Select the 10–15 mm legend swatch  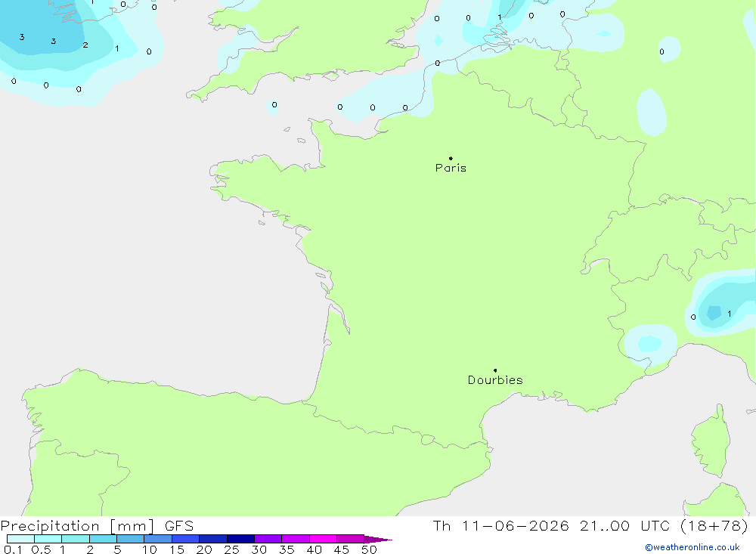point(158,539)
